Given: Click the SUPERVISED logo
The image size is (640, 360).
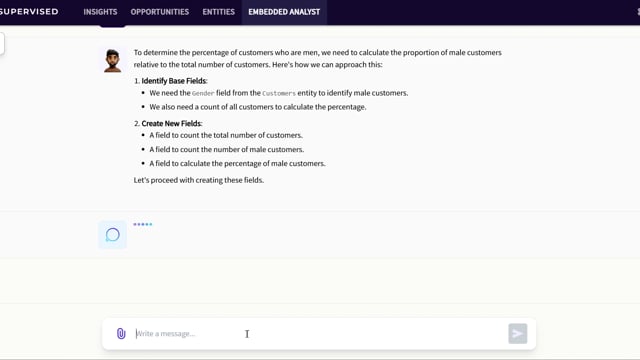Looking at the screenshot, I should 29,12.
